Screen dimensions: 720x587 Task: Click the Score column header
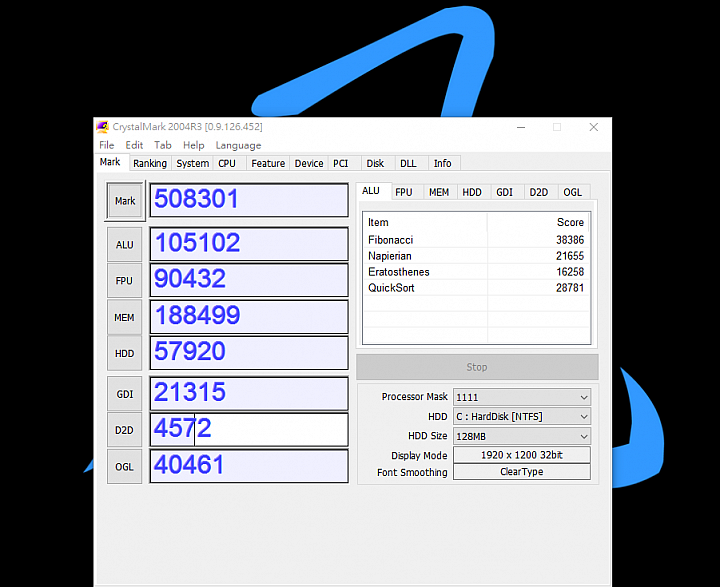click(538, 222)
